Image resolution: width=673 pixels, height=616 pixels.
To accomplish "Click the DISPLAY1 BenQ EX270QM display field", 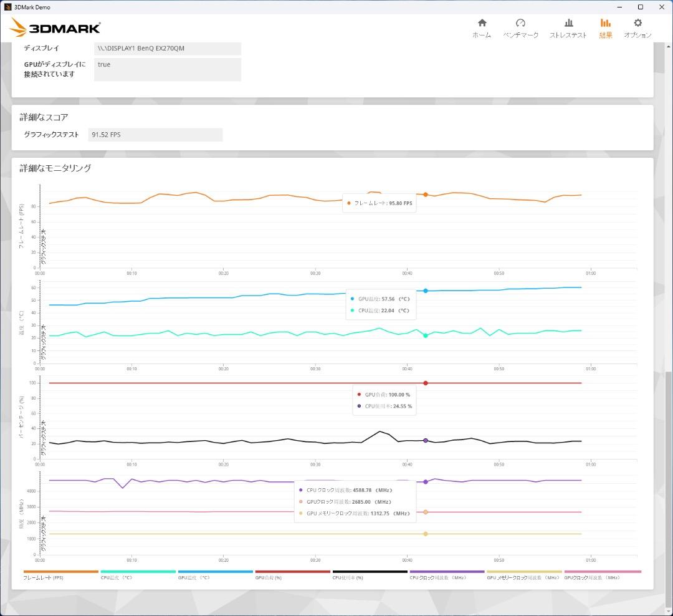I will (168, 49).
